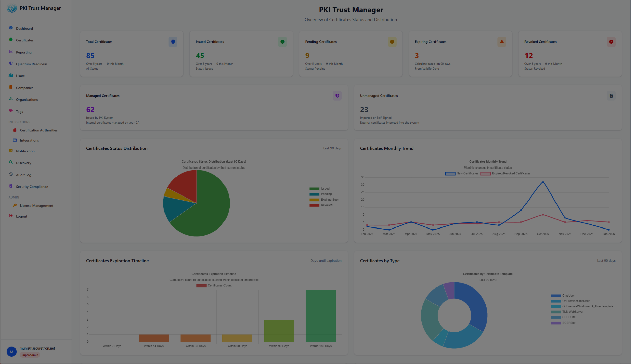Viewport: 631px width, 364px height.
Task: Click the Issued Certificates checkmark icon
Action: click(x=282, y=42)
